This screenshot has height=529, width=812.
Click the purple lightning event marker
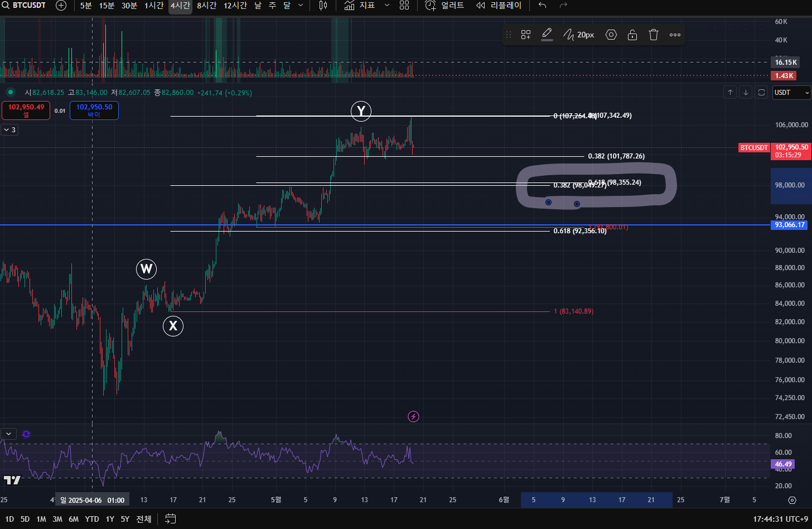click(413, 416)
